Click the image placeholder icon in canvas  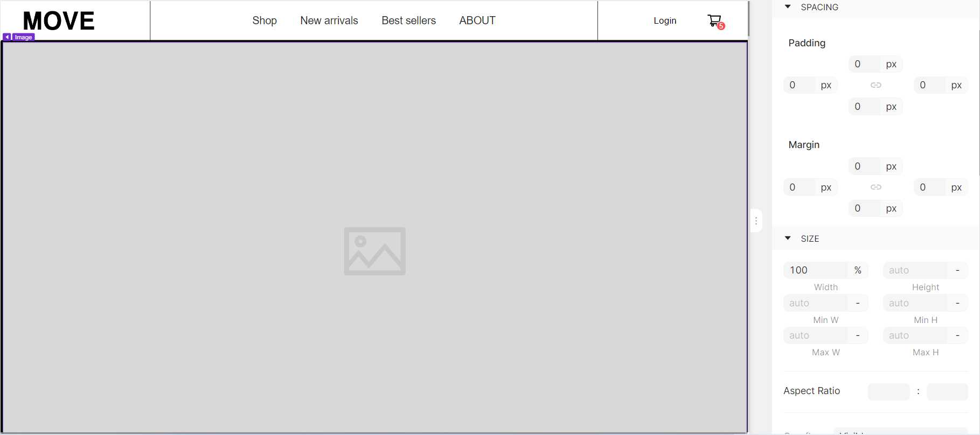click(375, 251)
